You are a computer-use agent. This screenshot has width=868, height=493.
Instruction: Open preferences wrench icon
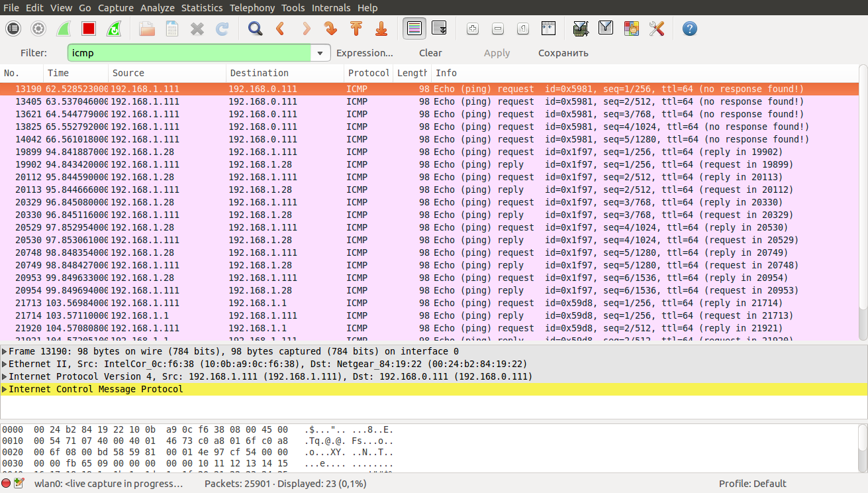[x=656, y=28]
